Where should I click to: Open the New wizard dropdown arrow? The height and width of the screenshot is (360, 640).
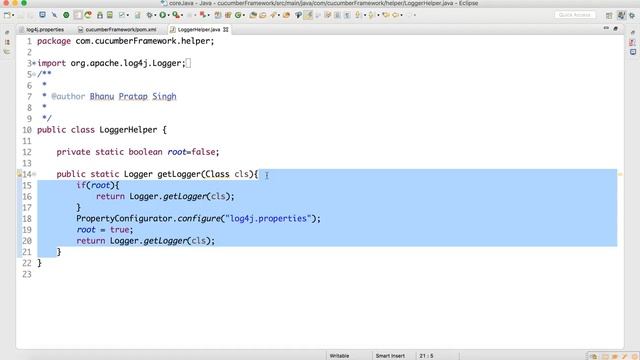[13, 16]
